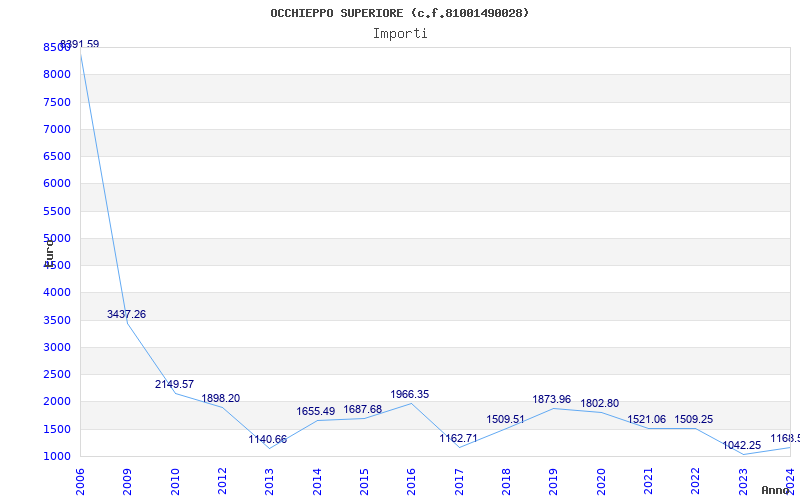
Task: Click the 1898.20 value label
Action: [x=220, y=398]
